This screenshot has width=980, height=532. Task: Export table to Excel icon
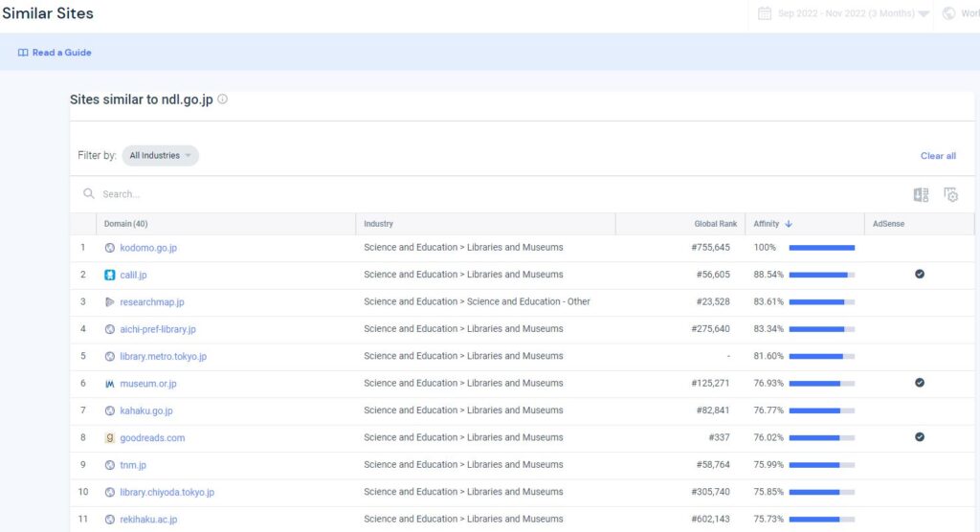pyautogui.click(x=921, y=195)
